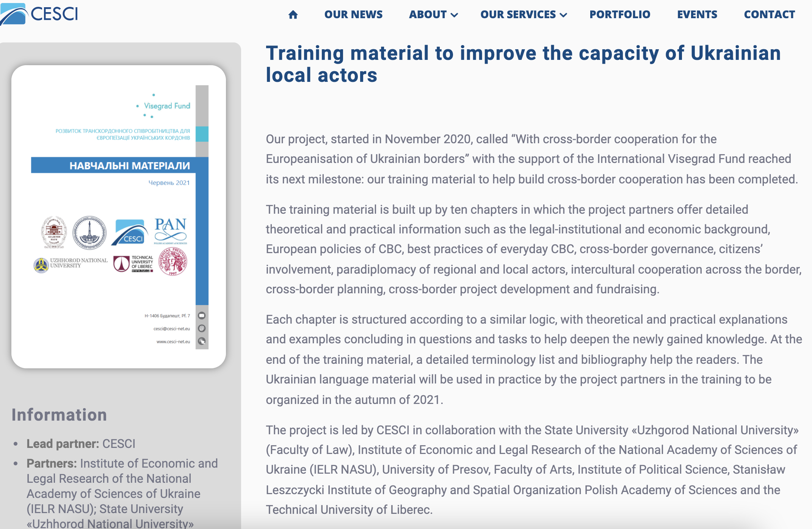Image resolution: width=812 pixels, height=529 pixels.
Task: Expand the OUR SERVICES dropdown chevron
Action: coord(563,15)
